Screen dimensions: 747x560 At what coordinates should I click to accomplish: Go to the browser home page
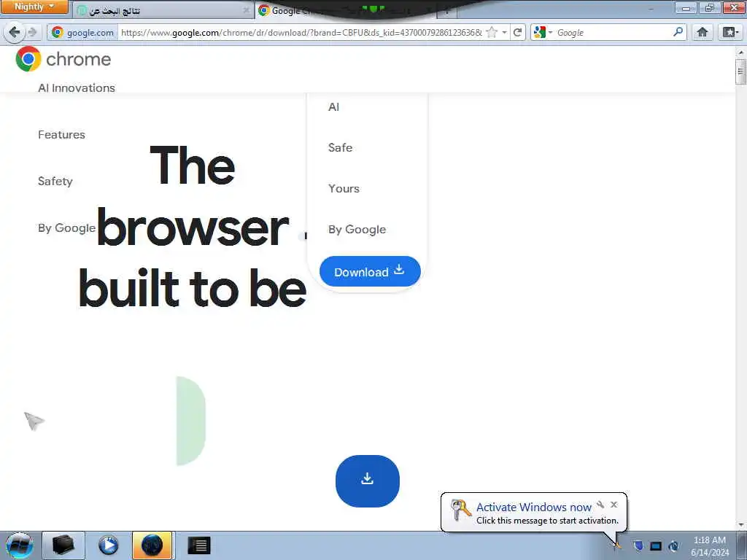coord(703,32)
